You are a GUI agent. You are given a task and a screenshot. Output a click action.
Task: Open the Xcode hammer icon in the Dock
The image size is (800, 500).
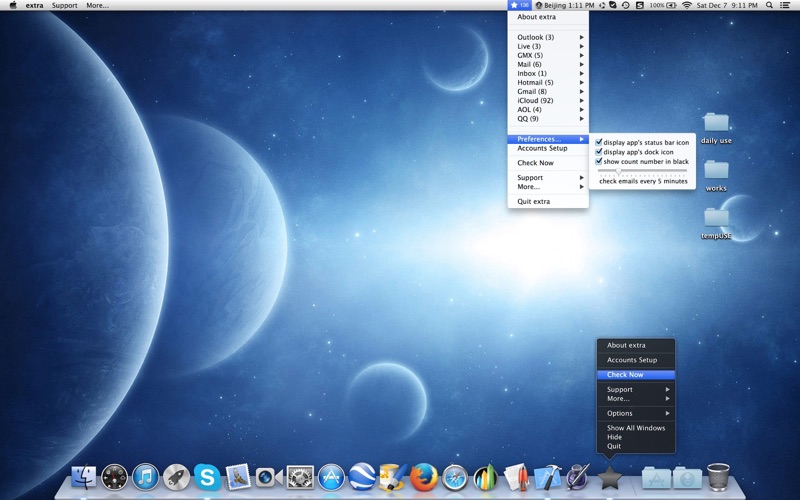[x=547, y=477]
